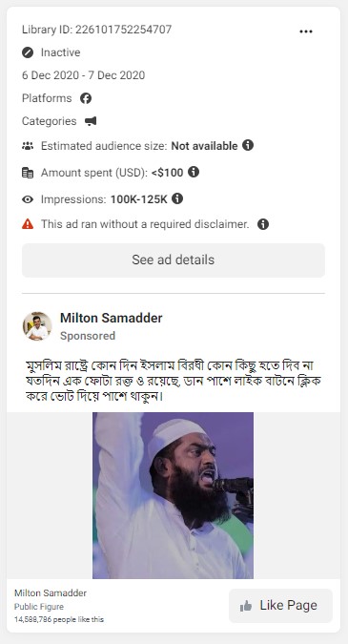
Task: Click the Sponsored label
Action: [x=88, y=336]
